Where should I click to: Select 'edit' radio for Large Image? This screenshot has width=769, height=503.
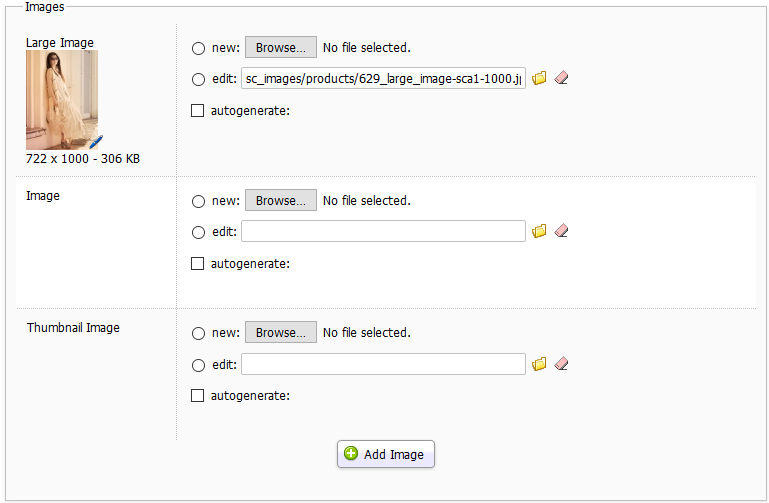click(198, 79)
